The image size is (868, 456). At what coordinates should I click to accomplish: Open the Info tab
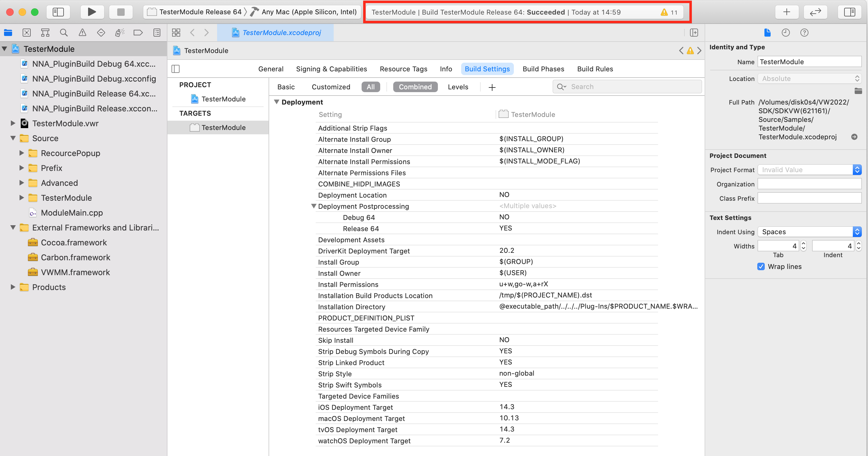coord(446,69)
